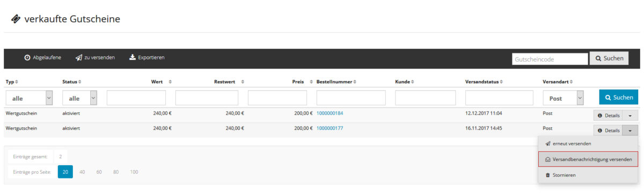Viewport: 644px width, 194px height.
Task: Sort by the Restwert column arrows
Action: (x=243, y=82)
